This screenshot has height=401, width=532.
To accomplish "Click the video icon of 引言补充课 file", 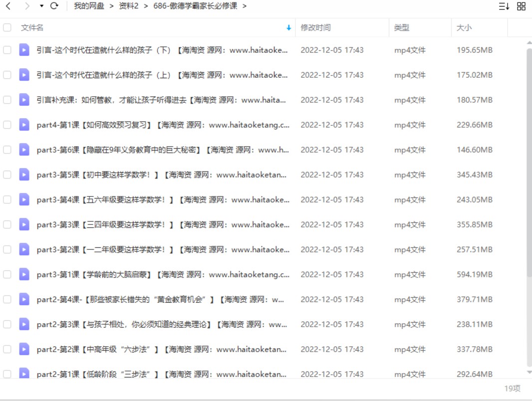I will 24,100.
